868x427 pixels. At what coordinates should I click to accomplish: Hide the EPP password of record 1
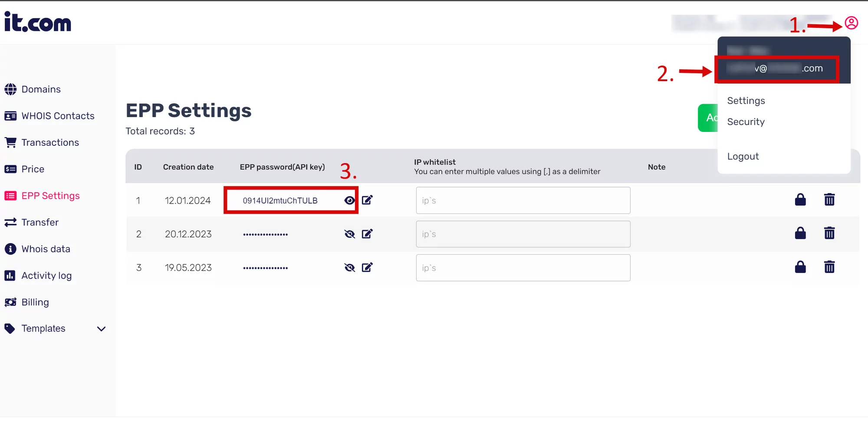pos(349,200)
